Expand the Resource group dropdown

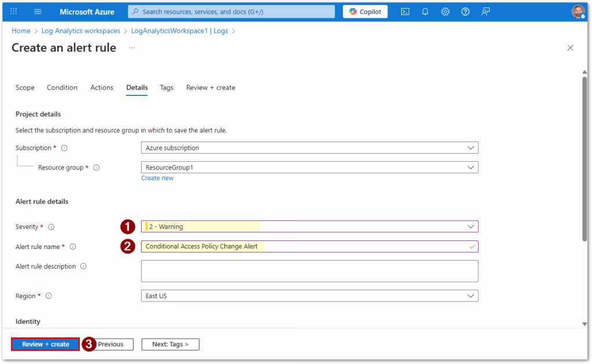(x=309, y=168)
